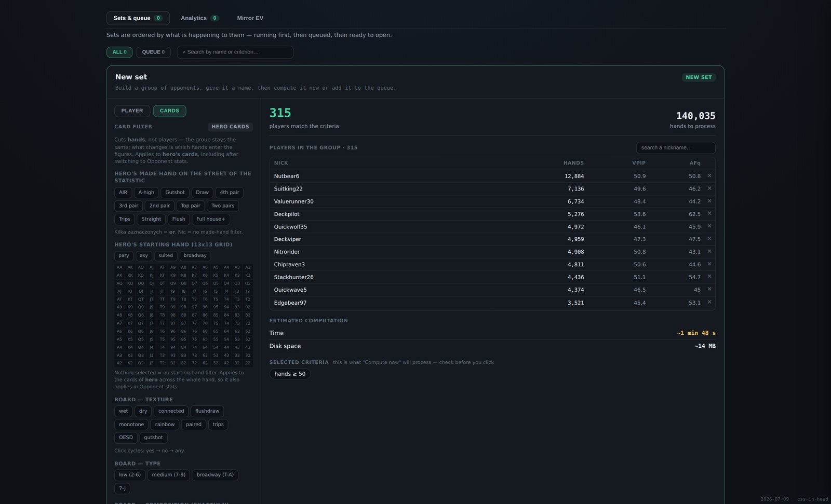831x504 pixels.
Task: Toggle the HERO CARDS switch
Action: (x=230, y=127)
